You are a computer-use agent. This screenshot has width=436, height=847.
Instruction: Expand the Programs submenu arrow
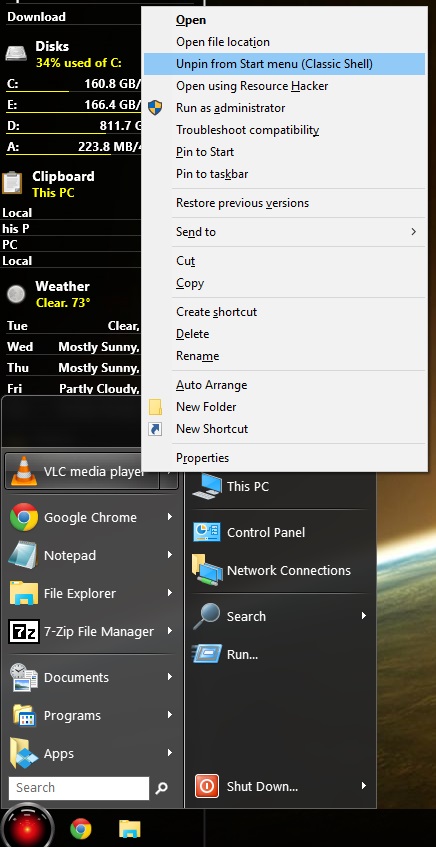[x=170, y=715]
